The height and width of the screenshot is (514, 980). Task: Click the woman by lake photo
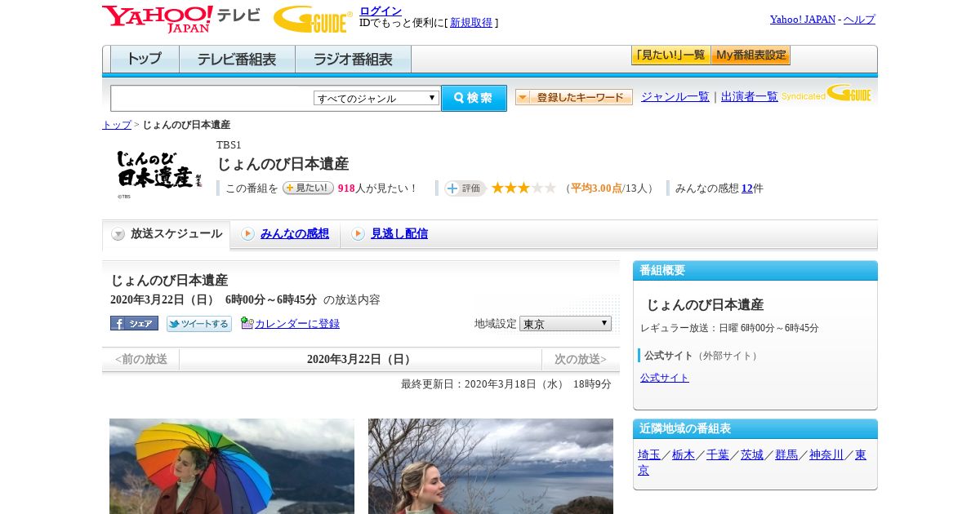(491, 466)
